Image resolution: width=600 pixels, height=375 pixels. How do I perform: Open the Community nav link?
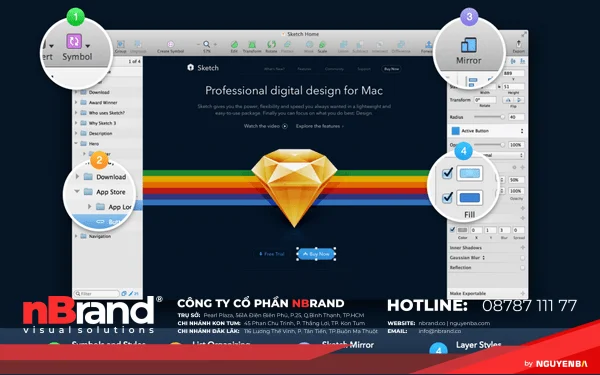(x=334, y=69)
